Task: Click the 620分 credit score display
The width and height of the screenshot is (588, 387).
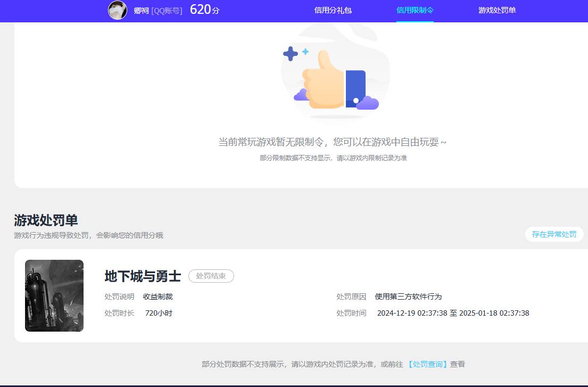Action: tap(204, 10)
